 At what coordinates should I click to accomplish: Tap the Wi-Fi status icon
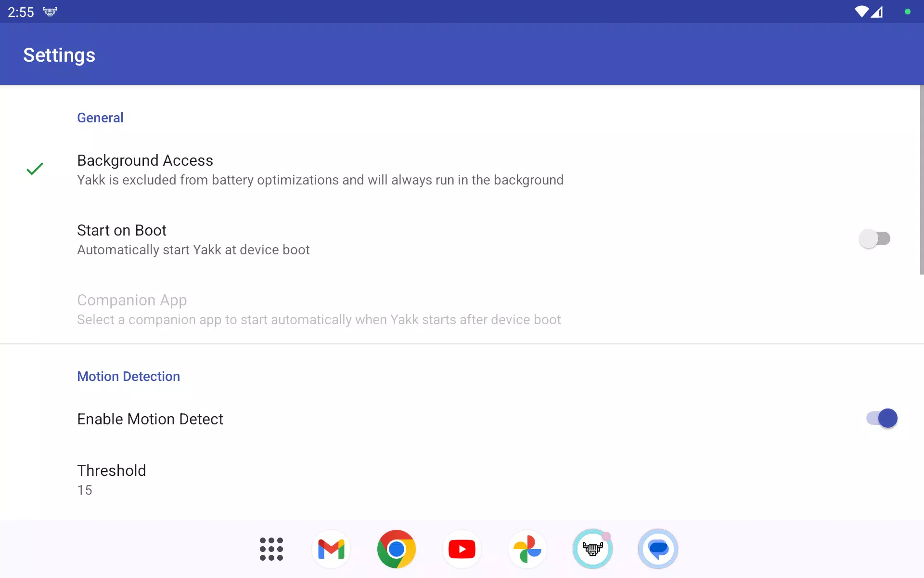tap(861, 12)
